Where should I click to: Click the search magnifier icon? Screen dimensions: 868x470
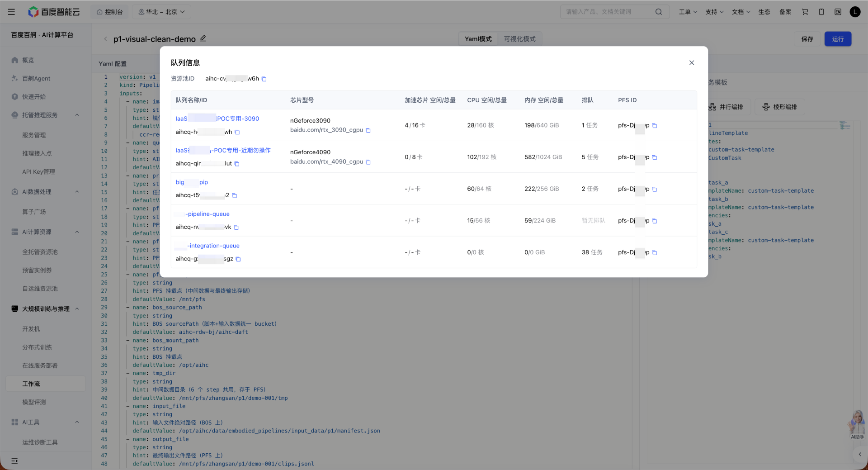click(x=659, y=12)
